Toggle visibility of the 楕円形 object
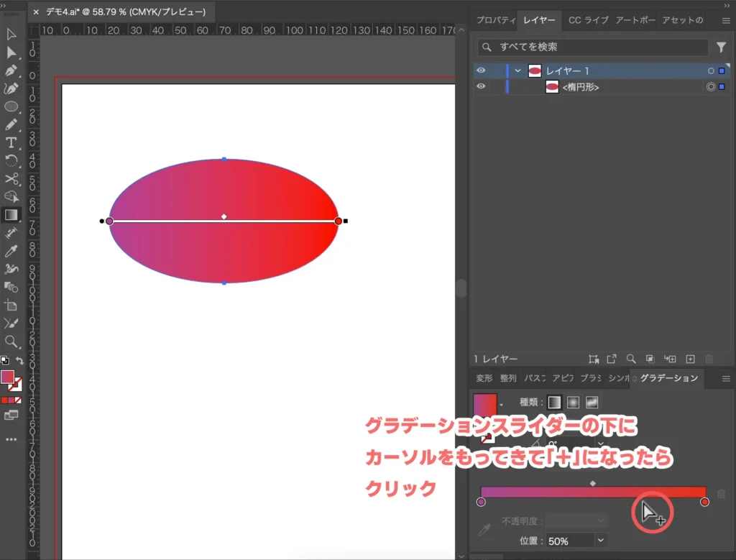Viewport: 736px width, 560px height. tap(482, 87)
